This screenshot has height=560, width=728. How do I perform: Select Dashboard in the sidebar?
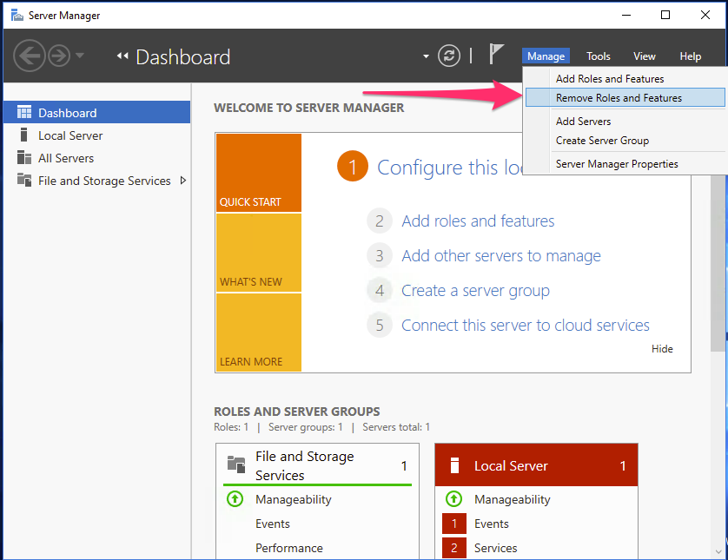(x=97, y=112)
